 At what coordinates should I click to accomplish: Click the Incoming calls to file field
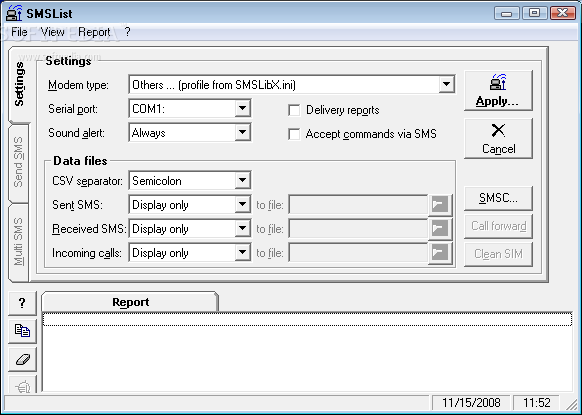point(358,253)
